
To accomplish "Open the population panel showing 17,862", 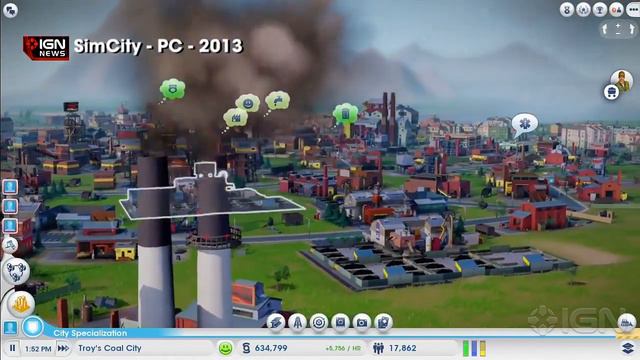I will [x=395, y=348].
